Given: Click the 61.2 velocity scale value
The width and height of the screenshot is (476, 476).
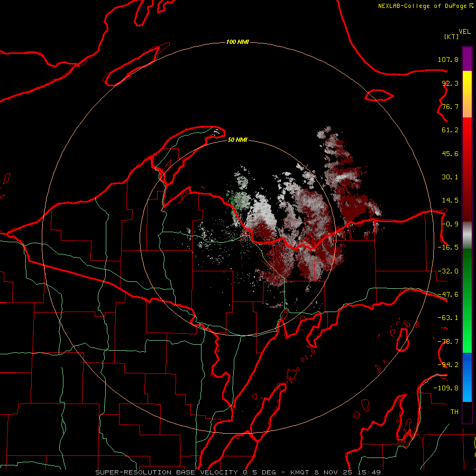Looking at the screenshot, I should pyautogui.click(x=450, y=130).
